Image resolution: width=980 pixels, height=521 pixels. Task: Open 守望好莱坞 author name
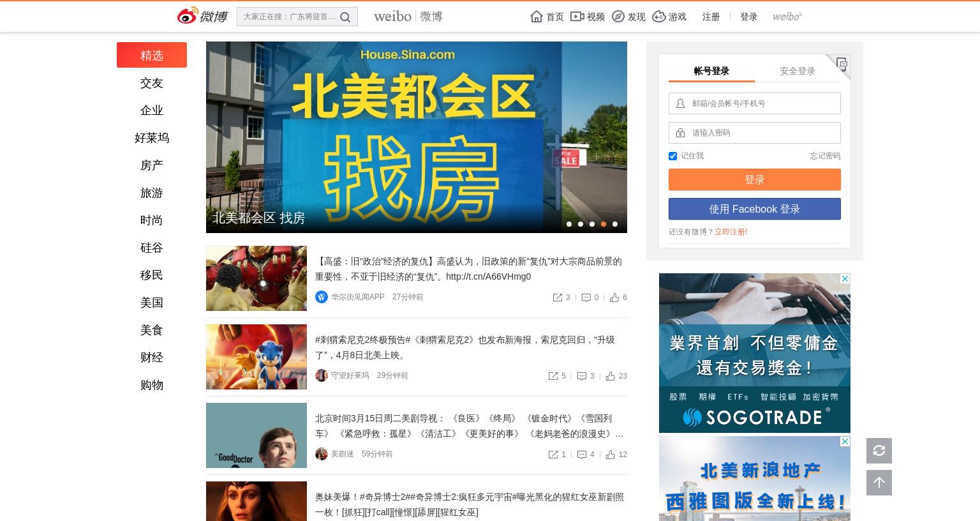coord(350,375)
